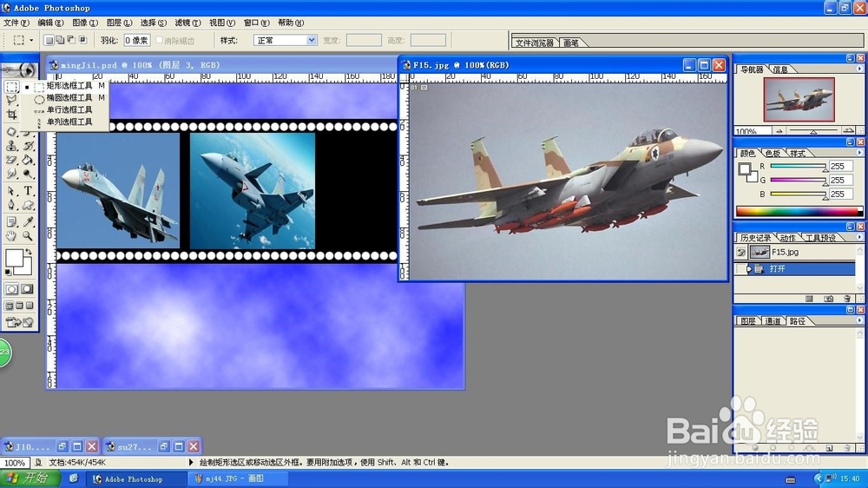
Task: Delete current state with History trash icon
Action: [847, 299]
